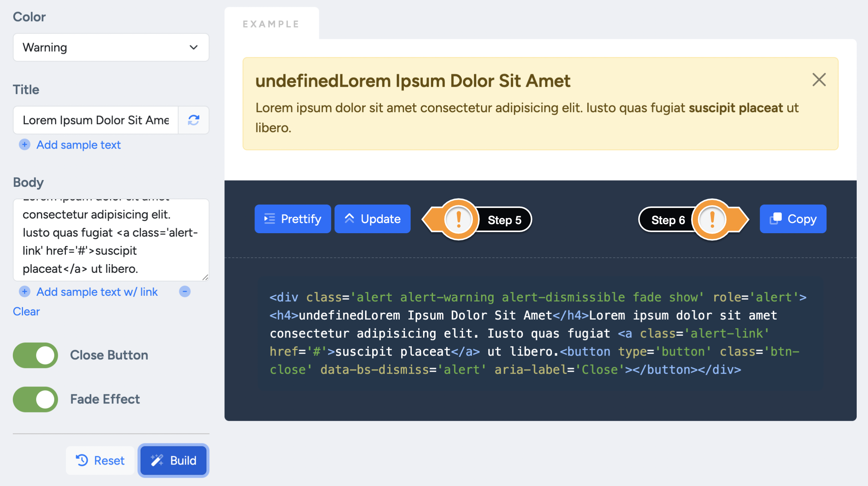
Task: Click Add sample text w/ link
Action: coord(97,292)
